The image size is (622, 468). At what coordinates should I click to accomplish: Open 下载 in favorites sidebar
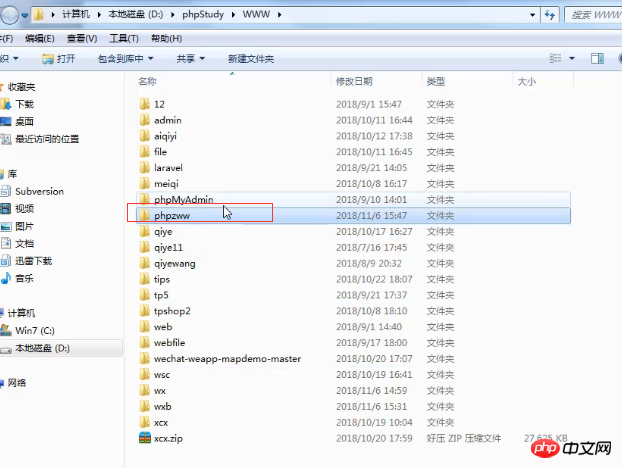tap(25, 104)
